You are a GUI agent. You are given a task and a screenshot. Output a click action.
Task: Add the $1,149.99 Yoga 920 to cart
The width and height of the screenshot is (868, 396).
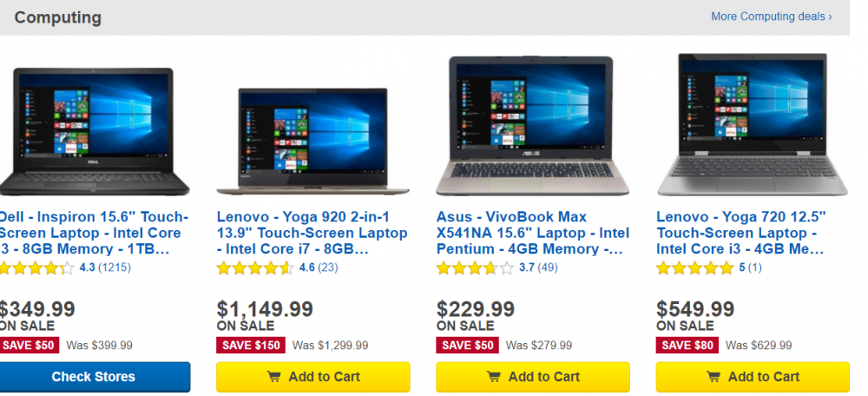pyautogui.click(x=312, y=377)
